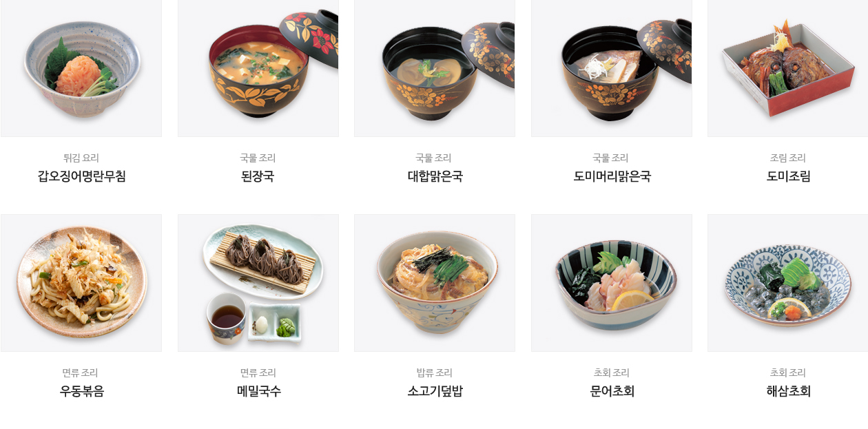Viewport: 868px width, 429px height.
Task: Open the 갑오징어명란무침 dish photo
Action: [x=81, y=68]
